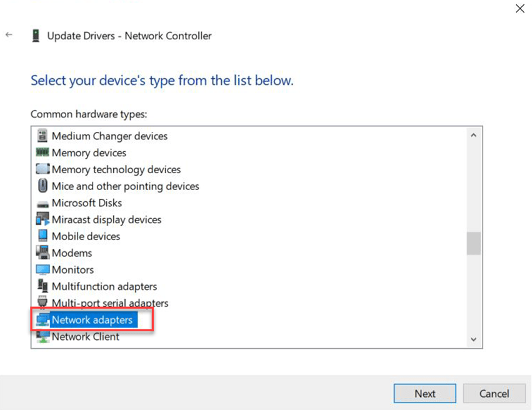Click the Miracast display devices icon
Viewport: 532px width, 410px height.
(x=43, y=219)
